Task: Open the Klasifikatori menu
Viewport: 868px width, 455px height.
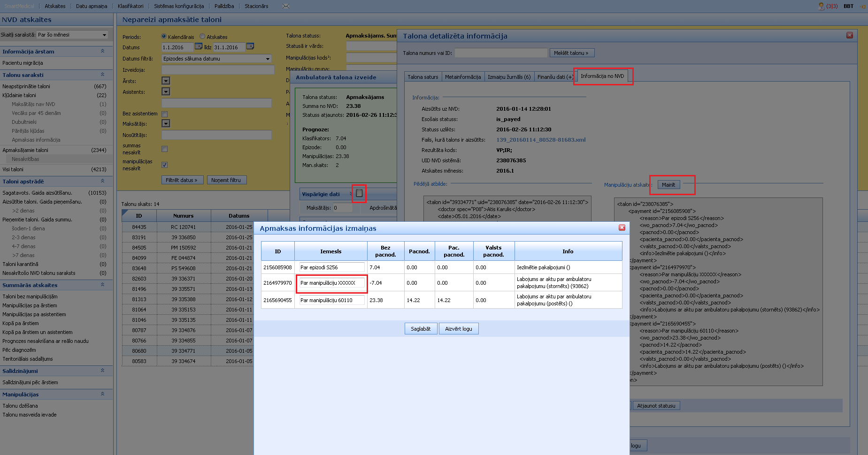Action: click(131, 6)
